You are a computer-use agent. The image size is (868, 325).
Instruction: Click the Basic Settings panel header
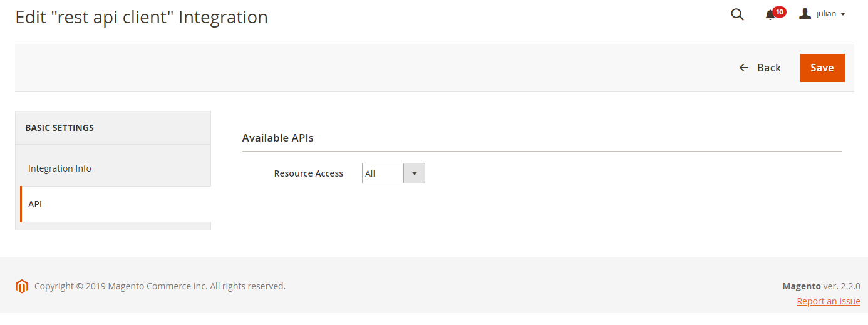click(59, 128)
